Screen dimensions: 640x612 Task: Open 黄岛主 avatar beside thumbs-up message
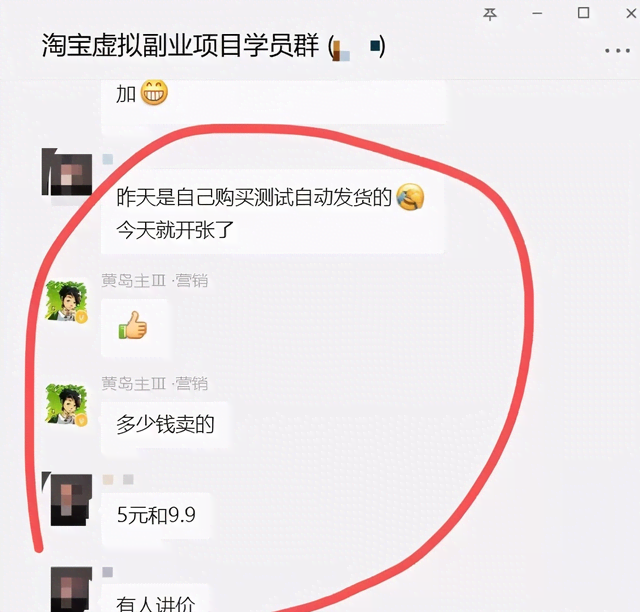67,301
